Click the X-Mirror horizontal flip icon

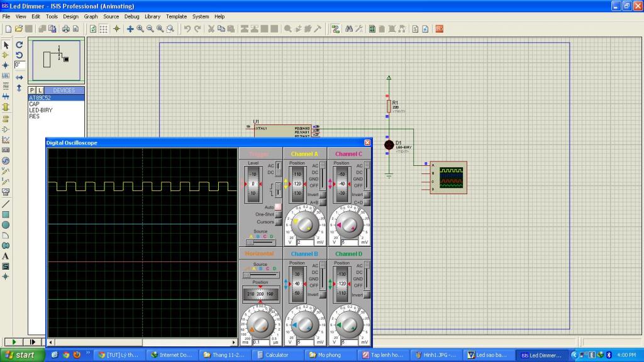(x=19, y=77)
